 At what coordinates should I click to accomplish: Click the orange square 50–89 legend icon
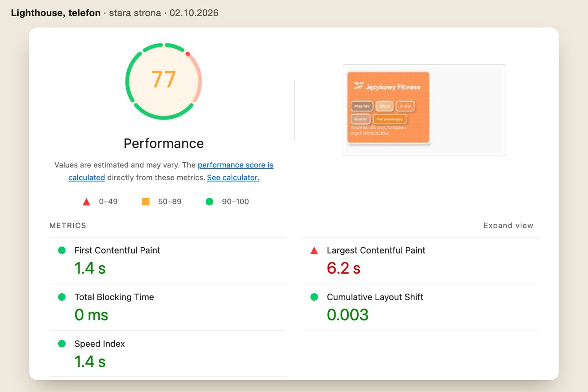pyautogui.click(x=145, y=201)
